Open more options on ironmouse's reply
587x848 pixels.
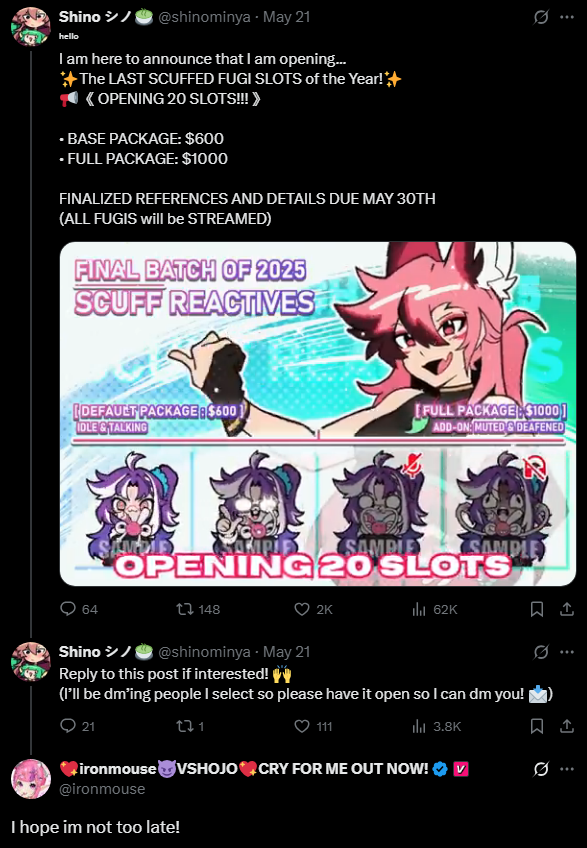pos(566,769)
